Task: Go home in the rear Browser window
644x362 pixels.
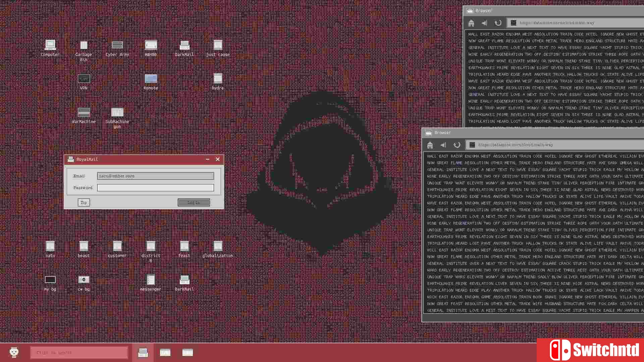Action: click(x=471, y=23)
